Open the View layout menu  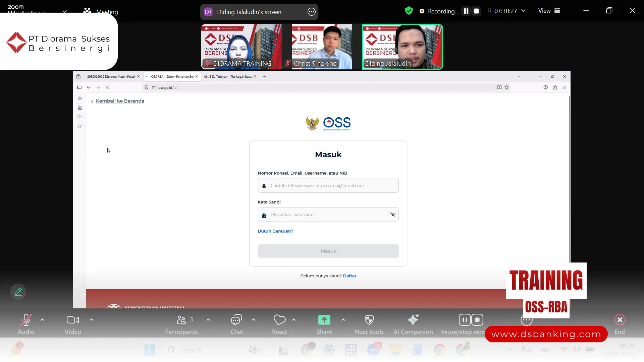click(549, 11)
